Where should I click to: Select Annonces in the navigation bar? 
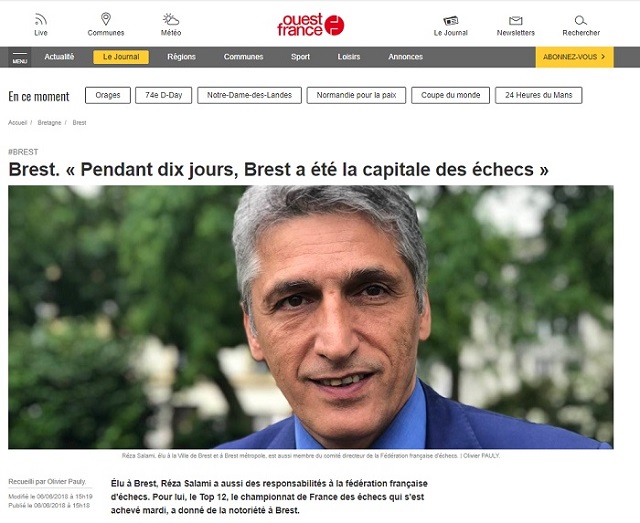pyautogui.click(x=405, y=57)
